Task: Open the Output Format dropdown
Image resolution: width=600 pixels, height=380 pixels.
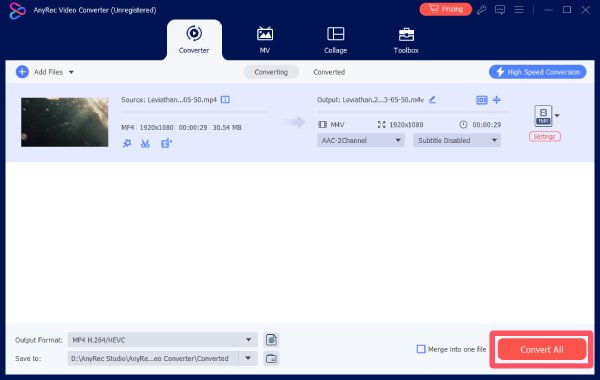Action: point(162,340)
